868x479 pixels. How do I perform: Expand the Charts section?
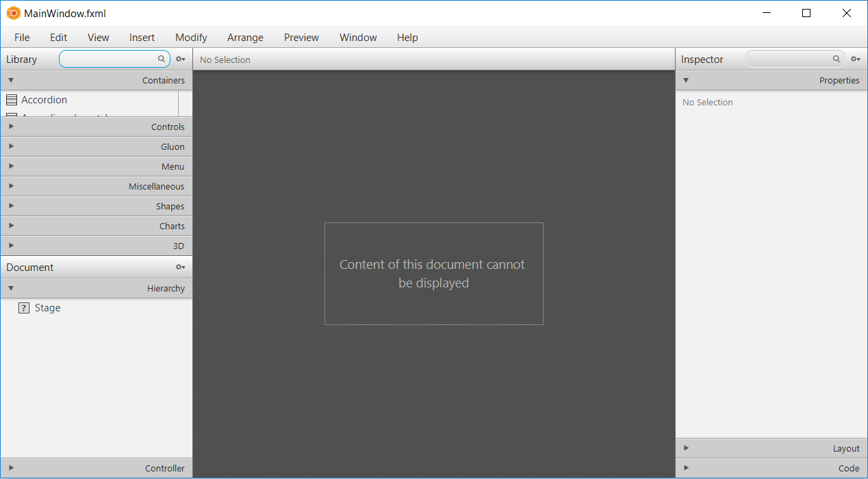11,226
